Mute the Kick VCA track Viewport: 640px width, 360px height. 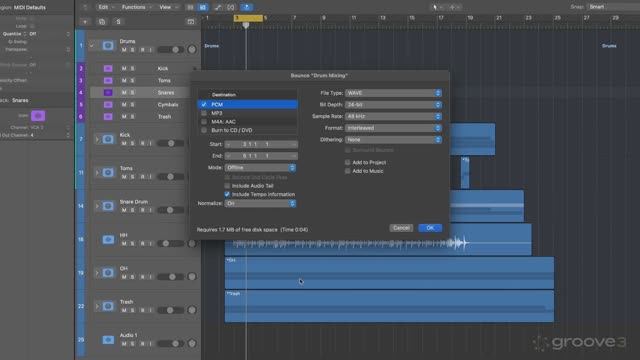(124, 69)
